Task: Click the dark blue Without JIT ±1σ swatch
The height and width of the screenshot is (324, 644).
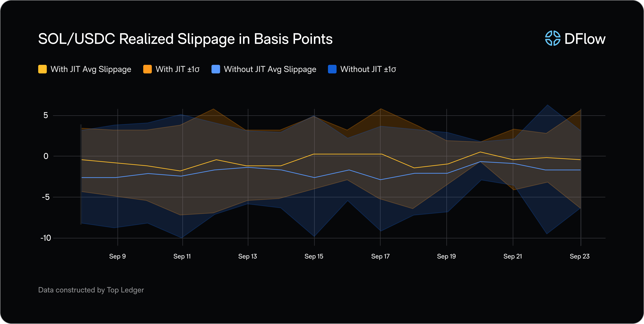Action: coord(332,69)
